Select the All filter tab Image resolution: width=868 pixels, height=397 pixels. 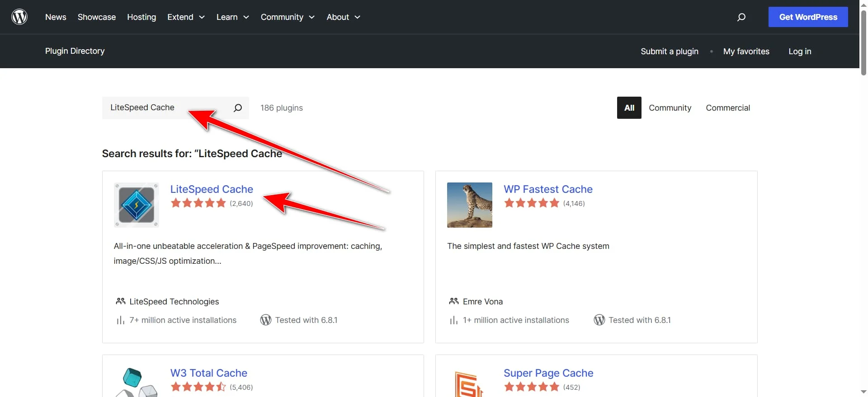[x=629, y=108]
